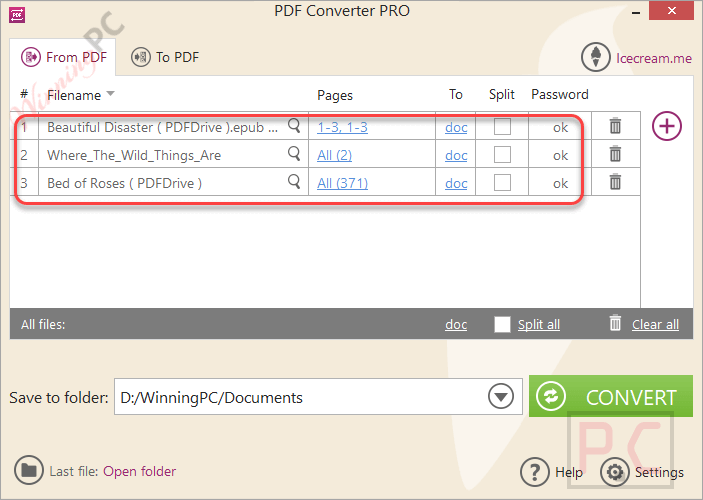Minimize the PDF Converter PRO window
This screenshot has width=703, height=500.
coord(635,13)
